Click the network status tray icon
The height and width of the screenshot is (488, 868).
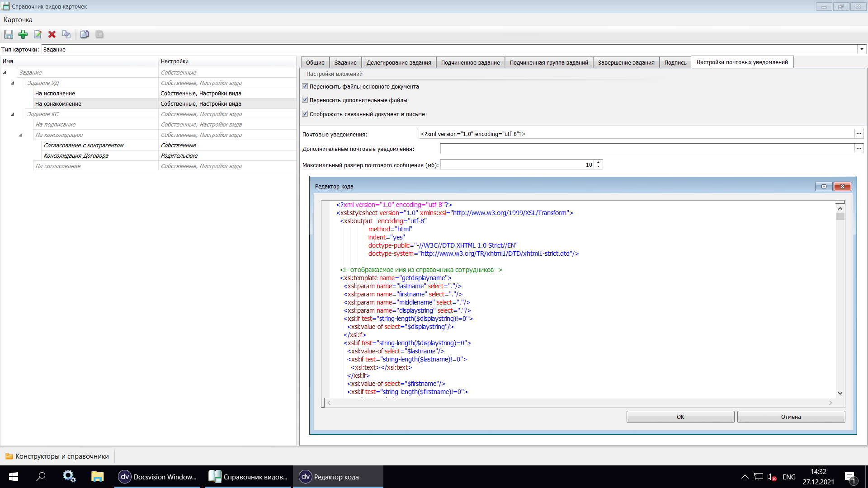[759, 477]
